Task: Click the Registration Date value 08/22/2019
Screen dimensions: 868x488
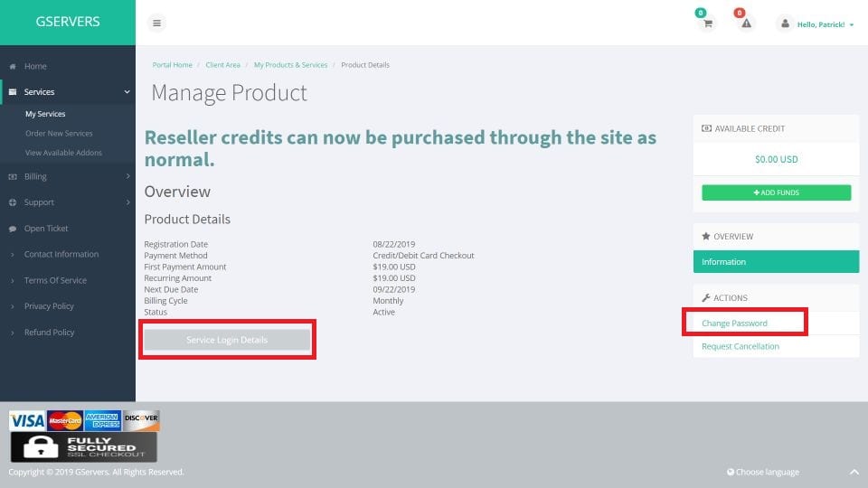Action: (x=393, y=244)
